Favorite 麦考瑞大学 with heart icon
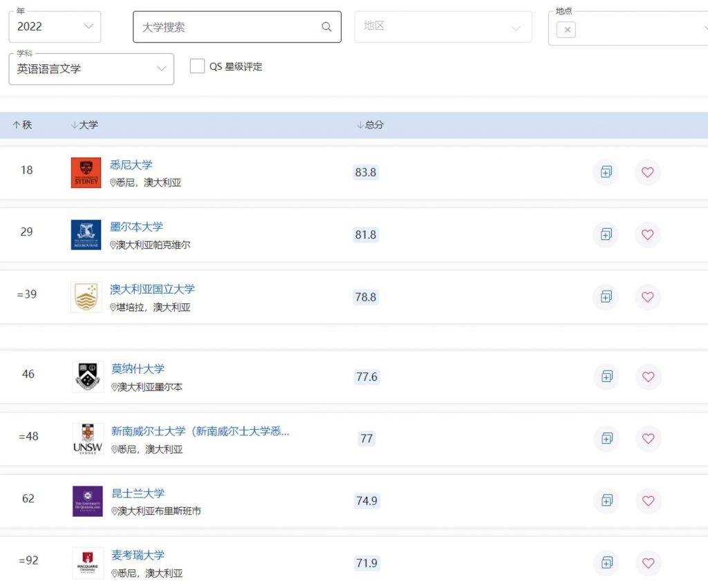This screenshot has width=708, height=588. 649,563
